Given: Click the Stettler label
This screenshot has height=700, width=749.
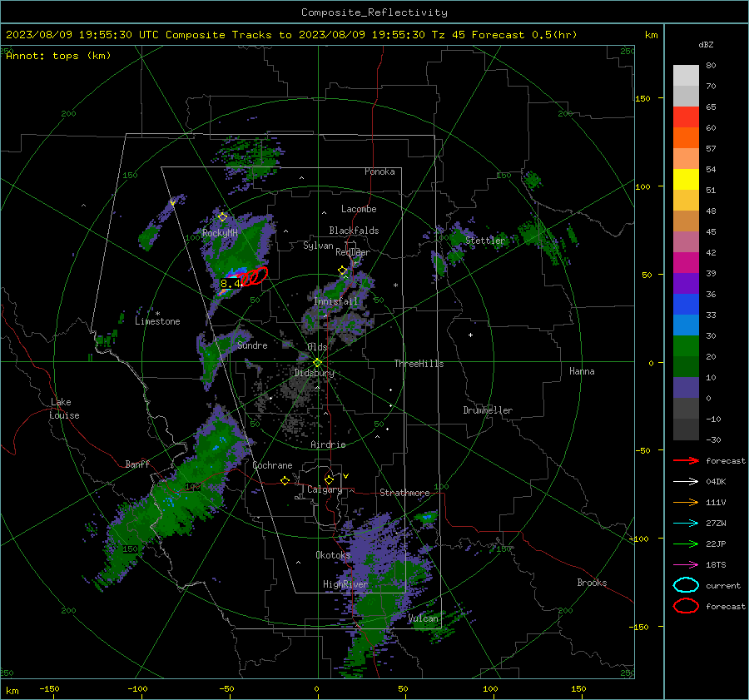Looking at the screenshot, I should click(485, 241).
